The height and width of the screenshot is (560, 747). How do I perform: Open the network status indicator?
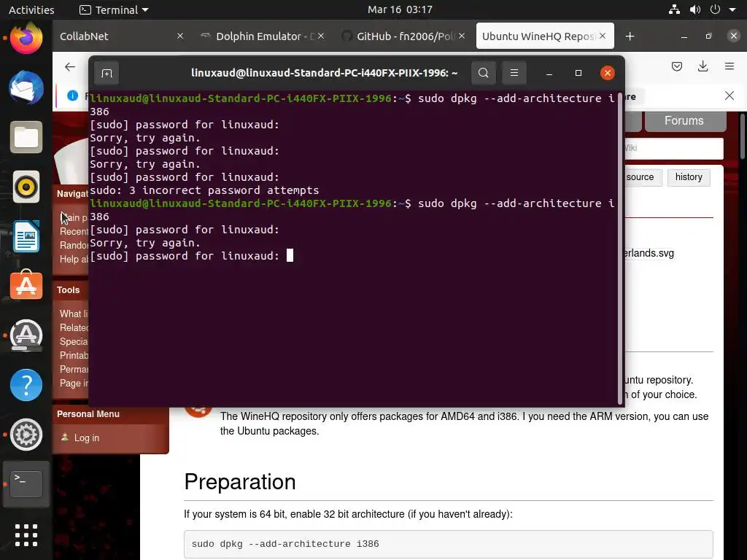pos(674,9)
